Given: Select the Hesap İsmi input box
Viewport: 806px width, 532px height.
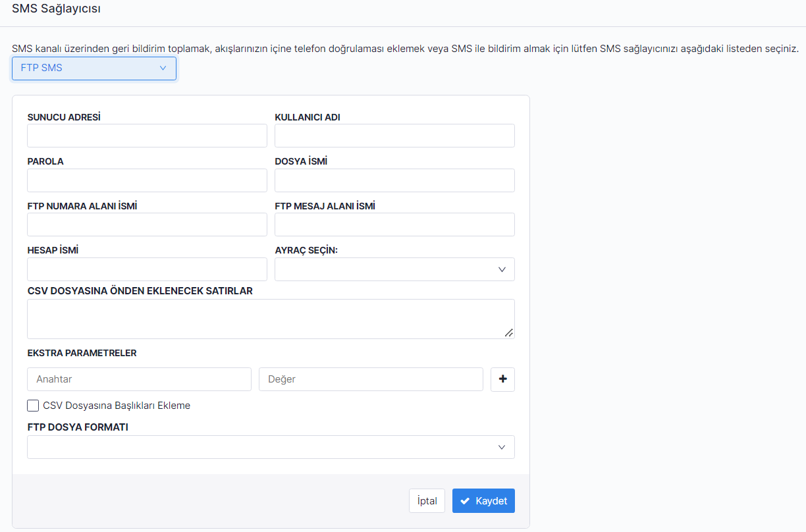Looking at the screenshot, I should 147,269.
